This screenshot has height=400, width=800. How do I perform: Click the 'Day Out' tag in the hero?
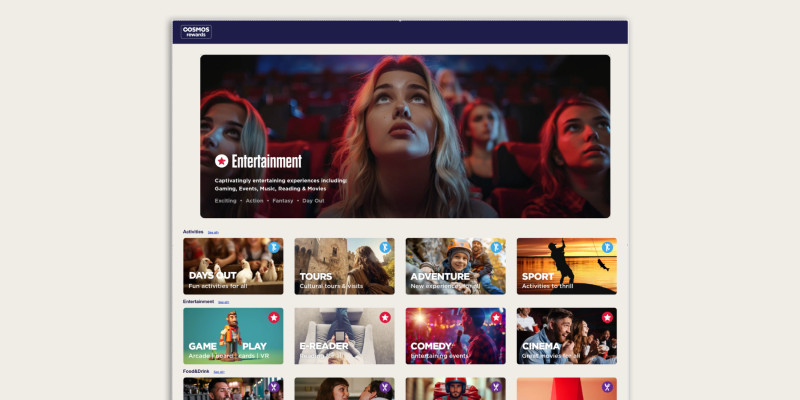(313, 201)
